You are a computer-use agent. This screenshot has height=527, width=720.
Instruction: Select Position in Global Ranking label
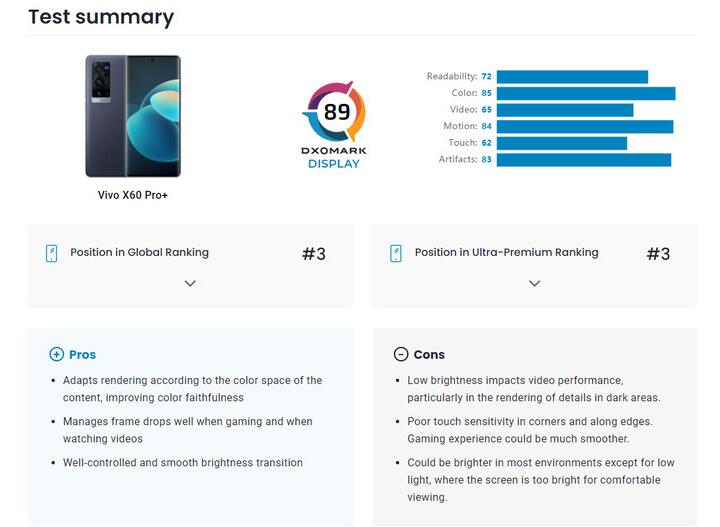point(139,253)
